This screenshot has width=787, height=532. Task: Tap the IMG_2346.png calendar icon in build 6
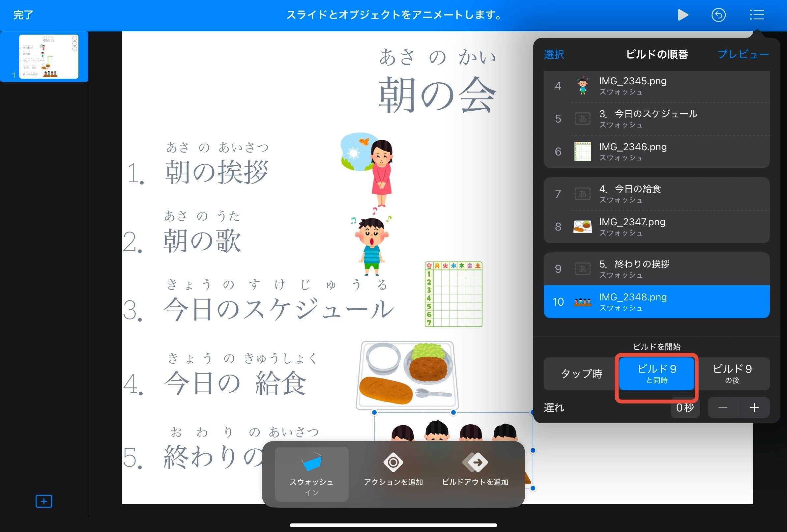pos(582,152)
